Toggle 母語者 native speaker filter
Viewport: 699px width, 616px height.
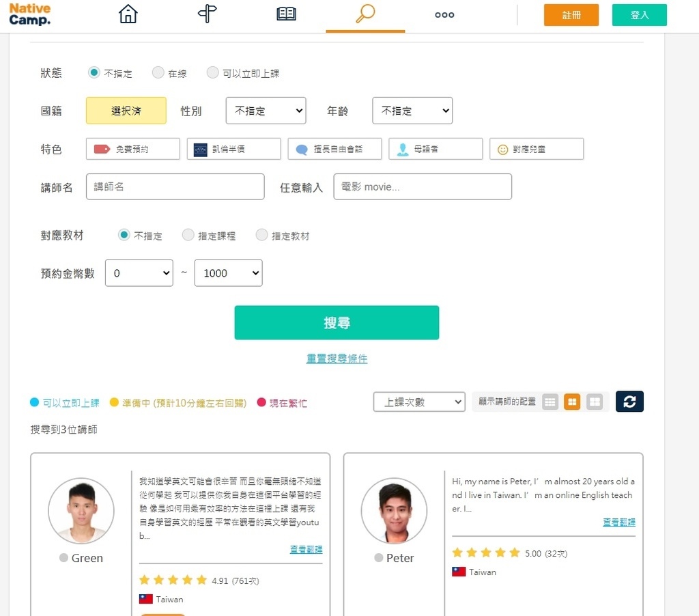436,149
